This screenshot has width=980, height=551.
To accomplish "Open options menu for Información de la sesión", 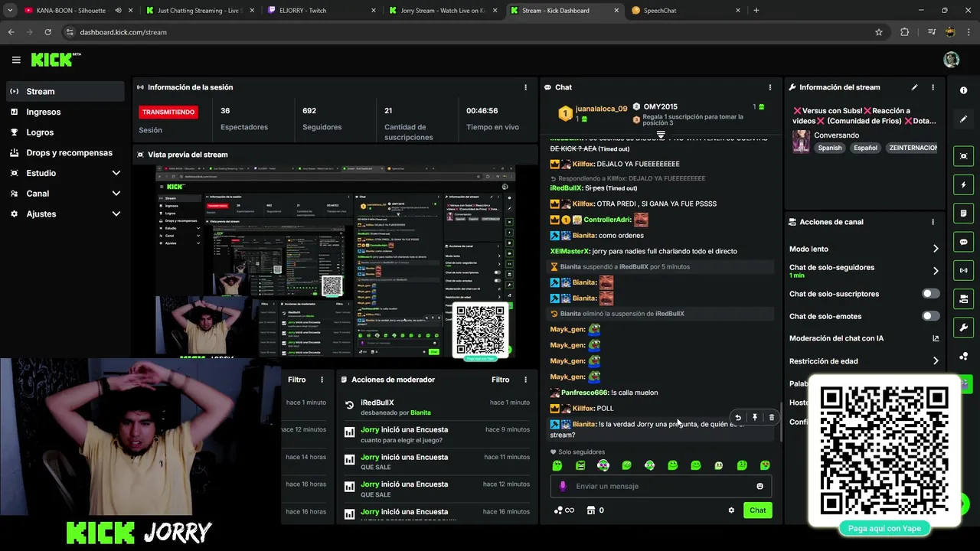I will 525,87.
